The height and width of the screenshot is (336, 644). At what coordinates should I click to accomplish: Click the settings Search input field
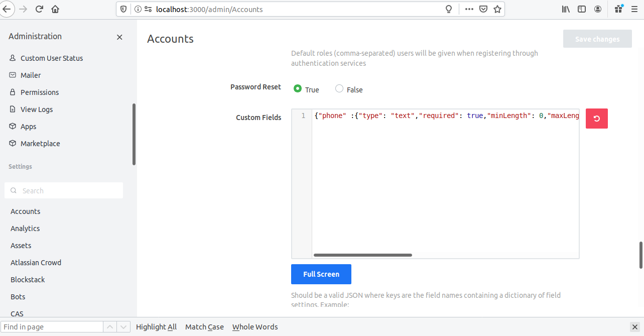point(64,191)
